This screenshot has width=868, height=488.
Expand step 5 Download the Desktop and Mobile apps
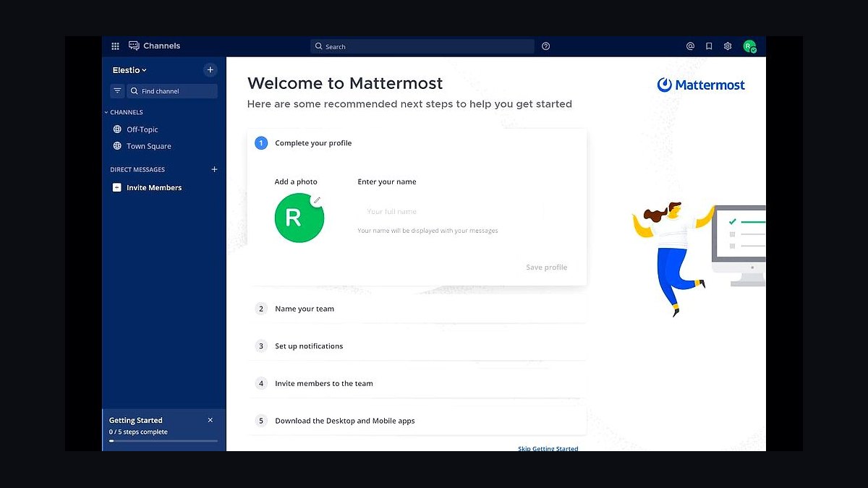coord(417,421)
